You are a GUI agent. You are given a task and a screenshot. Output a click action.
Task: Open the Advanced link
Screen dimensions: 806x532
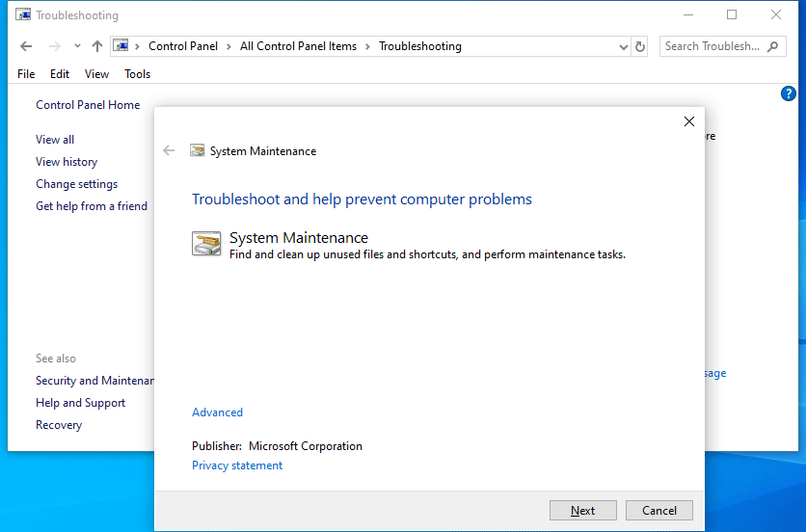point(217,412)
